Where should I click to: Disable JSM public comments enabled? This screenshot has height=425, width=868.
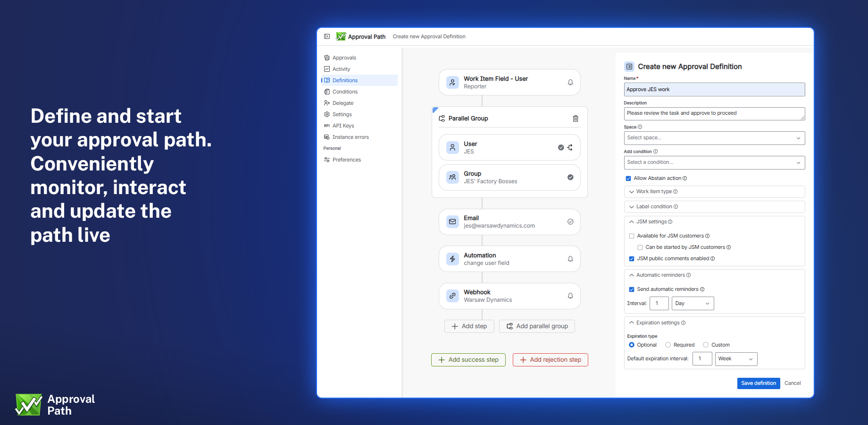point(632,258)
